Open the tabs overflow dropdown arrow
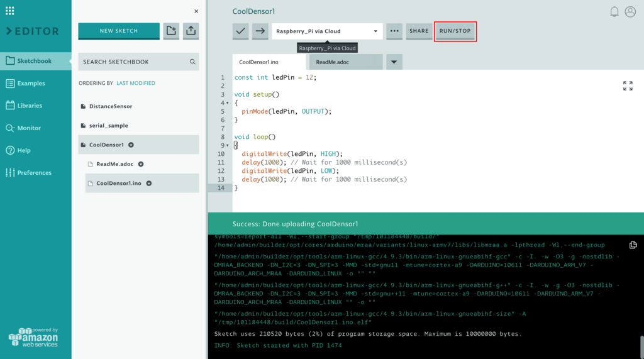 [394, 62]
